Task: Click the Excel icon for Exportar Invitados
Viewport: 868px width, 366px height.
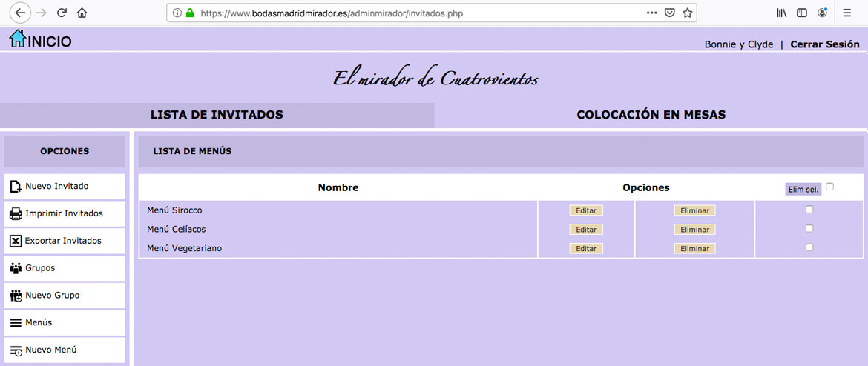Action: pyautogui.click(x=16, y=241)
